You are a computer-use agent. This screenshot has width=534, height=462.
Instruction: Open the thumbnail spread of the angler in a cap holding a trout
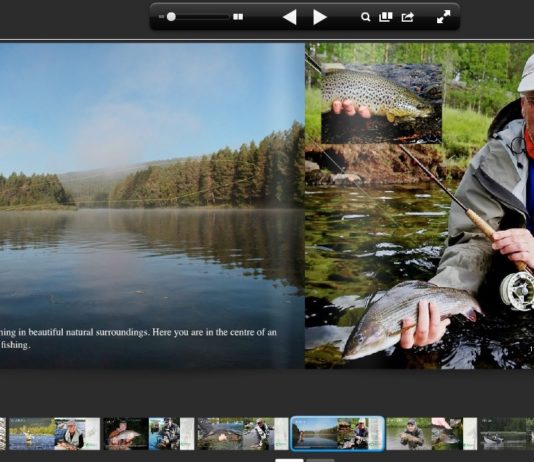coord(431,434)
